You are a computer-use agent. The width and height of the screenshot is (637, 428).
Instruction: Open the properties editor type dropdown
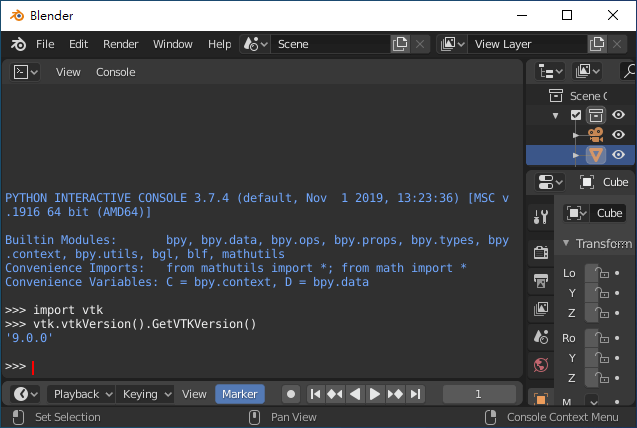coord(550,182)
